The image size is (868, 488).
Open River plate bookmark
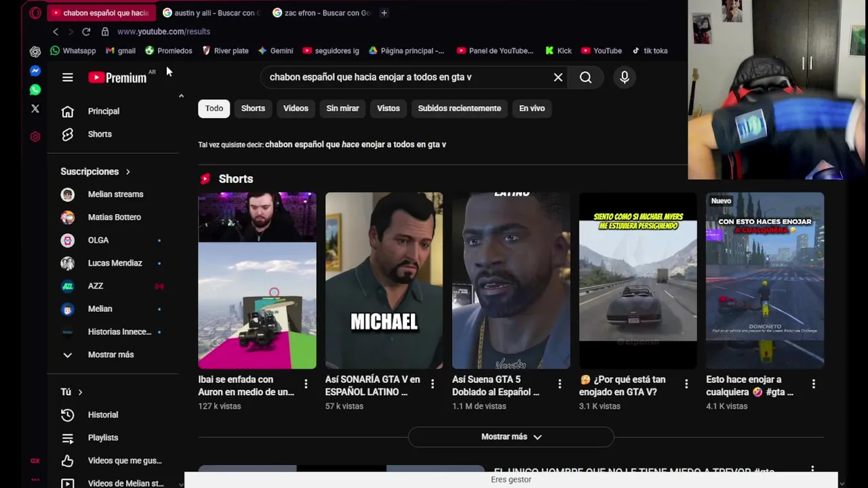[x=225, y=51]
